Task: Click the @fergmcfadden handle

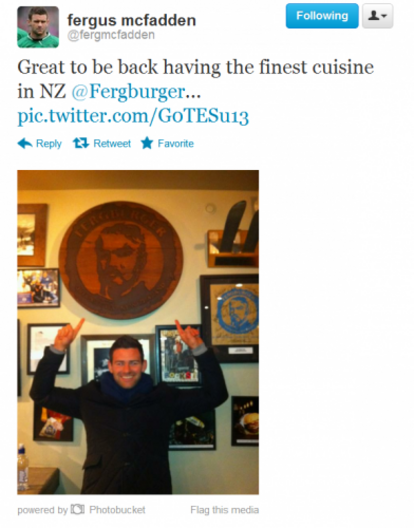Action: point(111,35)
